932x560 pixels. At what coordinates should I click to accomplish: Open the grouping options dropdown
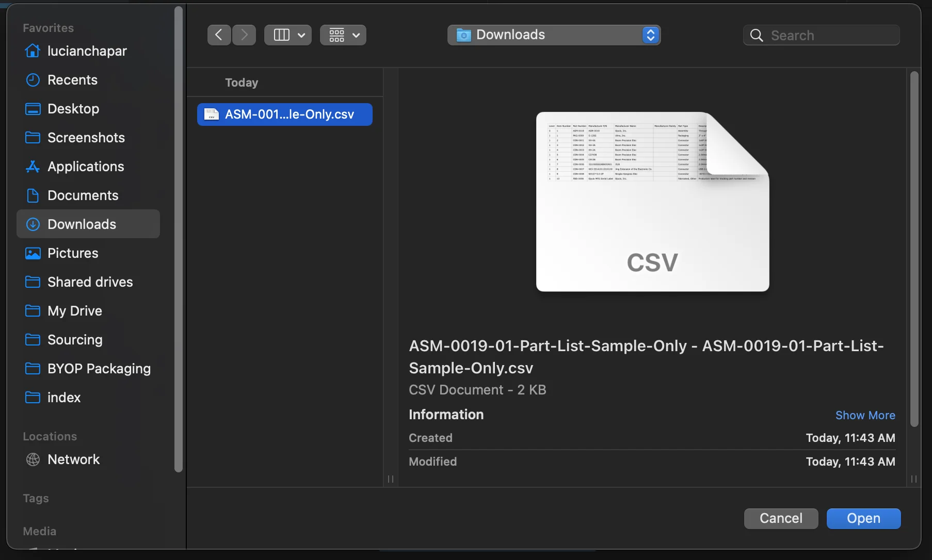click(343, 35)
